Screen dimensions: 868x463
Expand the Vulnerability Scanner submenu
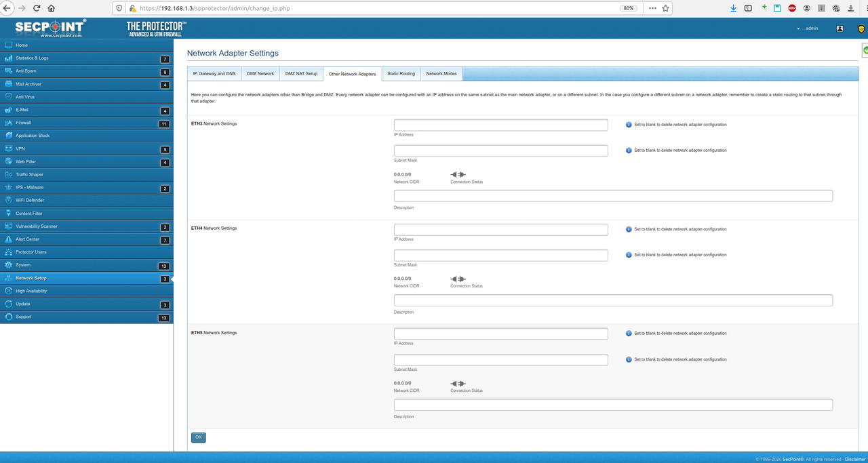[165, 228]
